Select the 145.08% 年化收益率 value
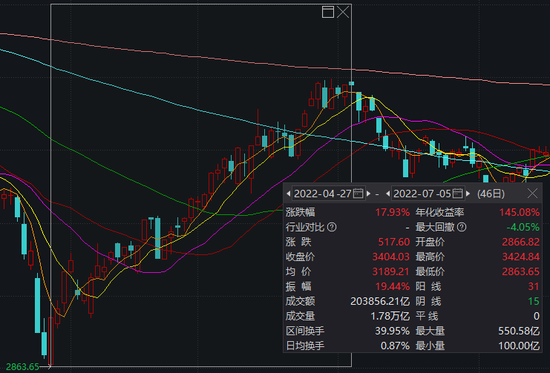Image resolution: width=550 pixels, height=373 pixels. tap(519, 212)
